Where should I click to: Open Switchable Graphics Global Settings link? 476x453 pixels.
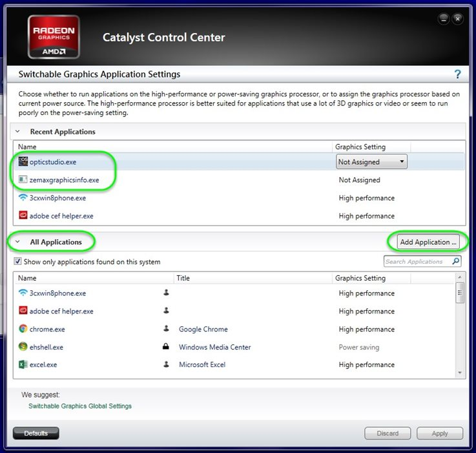tap(80, 406)
